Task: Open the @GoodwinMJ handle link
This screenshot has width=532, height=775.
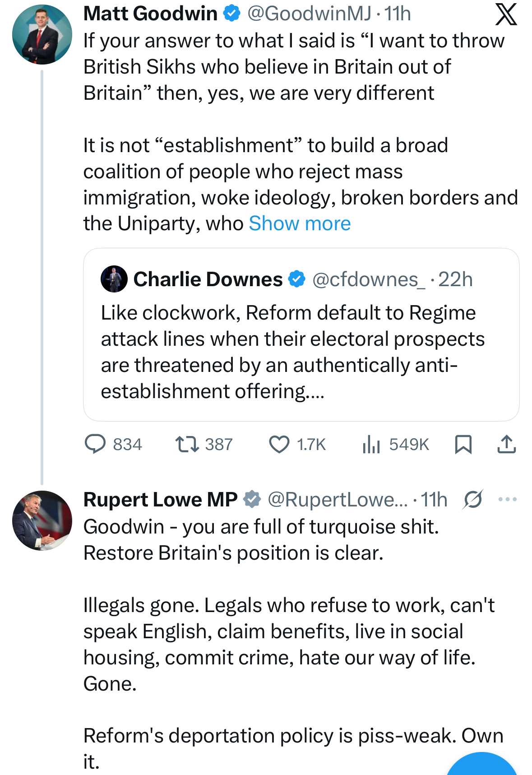Action: 309,14
